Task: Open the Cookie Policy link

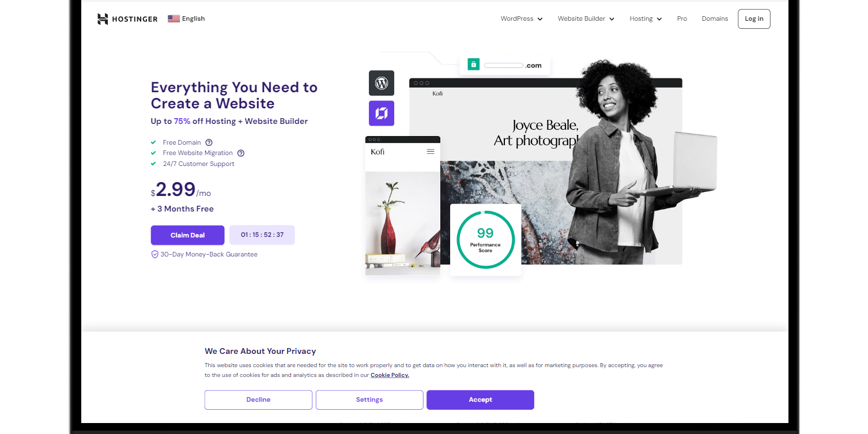Action: [x=390, y=375]
